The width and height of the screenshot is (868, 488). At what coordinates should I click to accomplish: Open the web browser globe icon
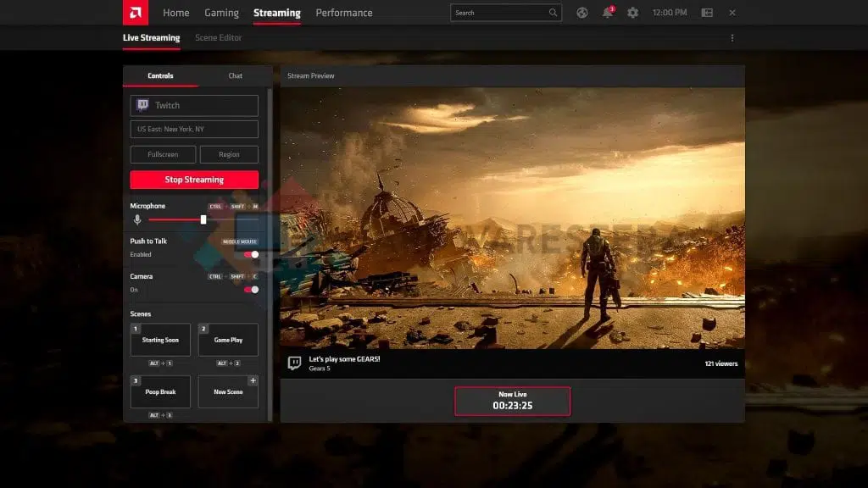coord(581,13)
